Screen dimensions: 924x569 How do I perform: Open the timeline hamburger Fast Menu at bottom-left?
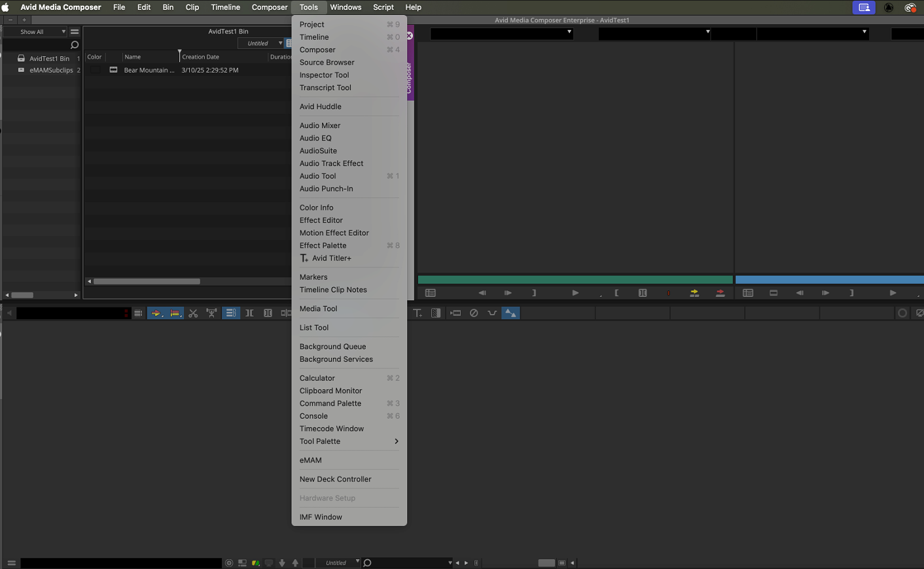tap(11, 562)
